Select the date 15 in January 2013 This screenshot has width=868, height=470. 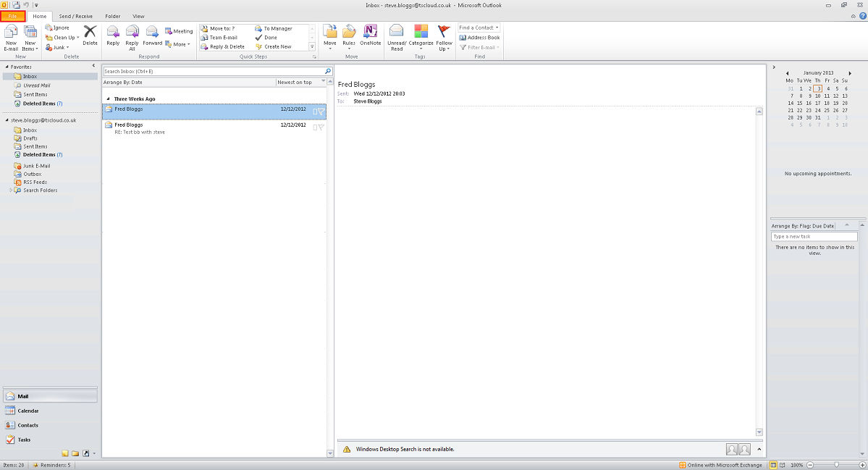[800, 103]
